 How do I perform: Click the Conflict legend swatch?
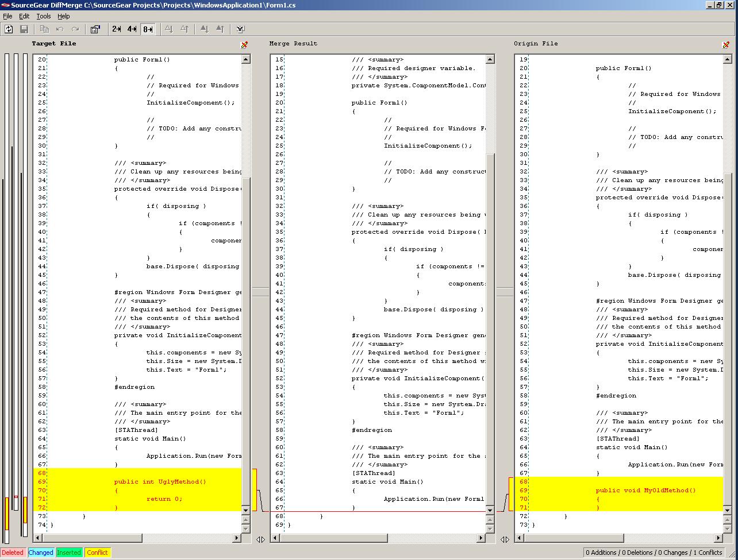pyautogui.click(x=97, y=553)
